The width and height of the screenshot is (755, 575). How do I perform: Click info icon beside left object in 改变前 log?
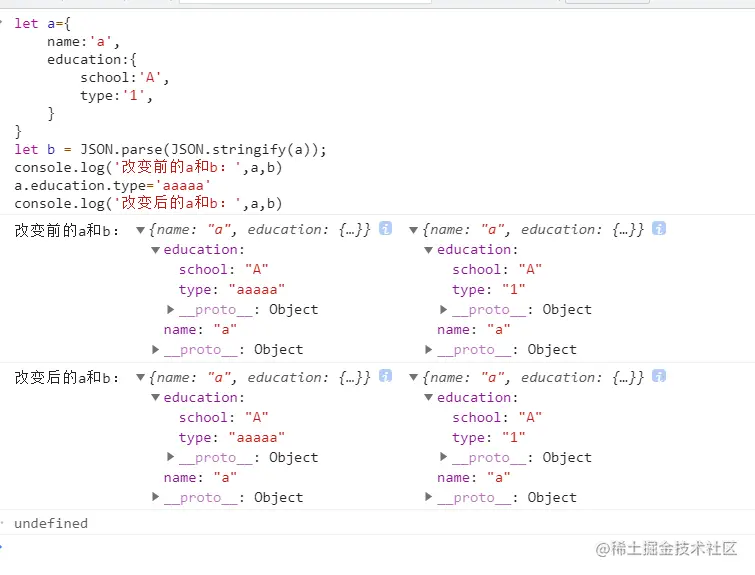(385, 228)
